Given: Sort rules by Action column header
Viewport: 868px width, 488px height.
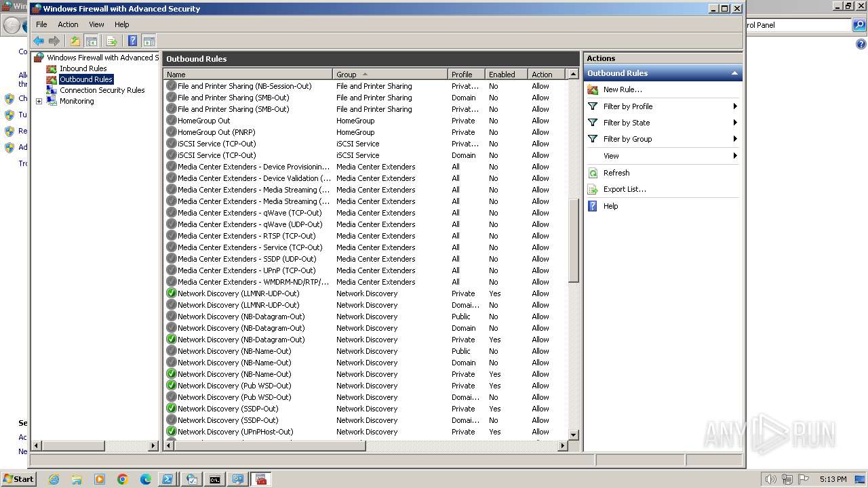Looking at the screenshot, I should (546, 75).
